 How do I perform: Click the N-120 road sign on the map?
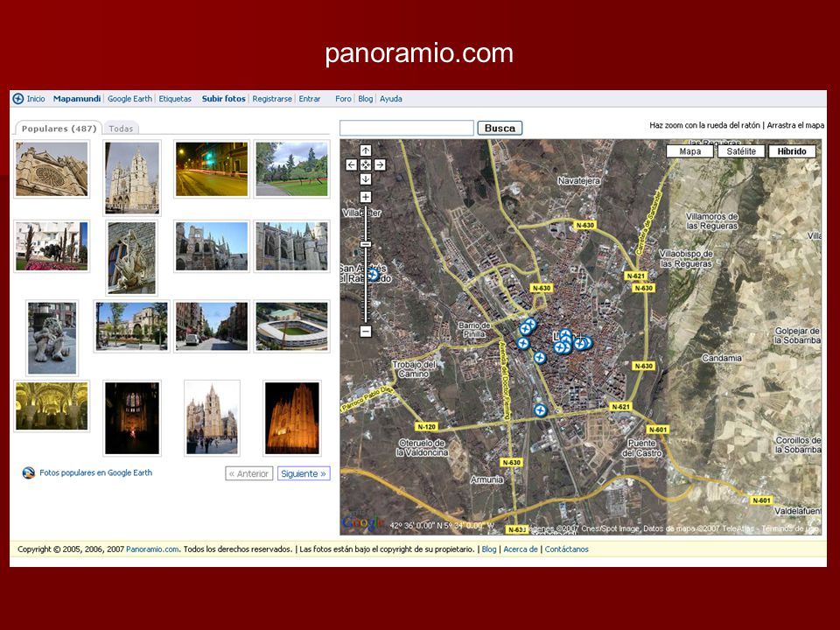coord(426,427)
